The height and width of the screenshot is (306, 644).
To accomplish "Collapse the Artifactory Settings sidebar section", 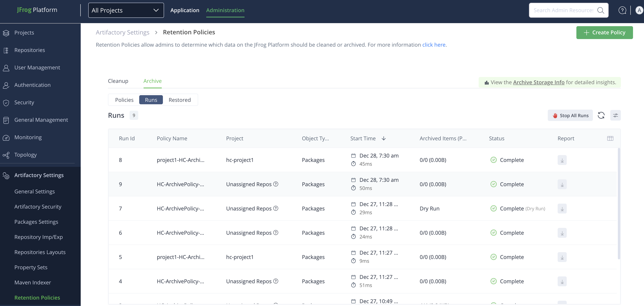I will [39, 175].
